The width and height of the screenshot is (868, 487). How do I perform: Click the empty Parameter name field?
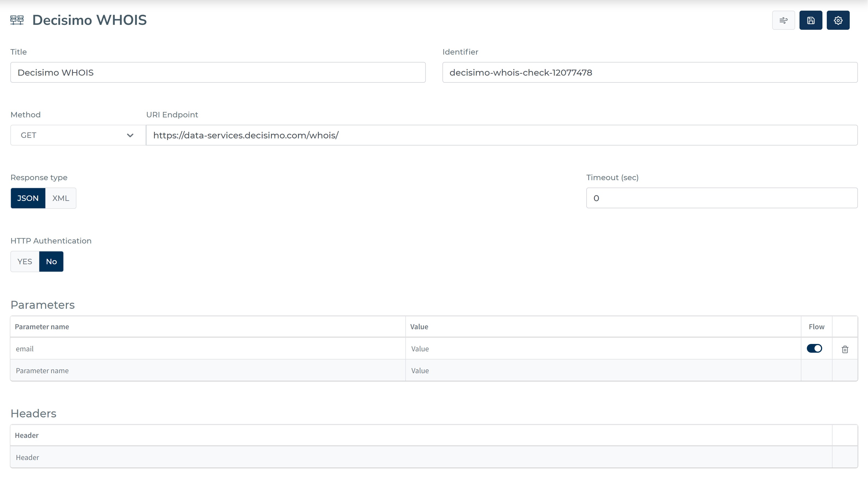coord(208,370)
